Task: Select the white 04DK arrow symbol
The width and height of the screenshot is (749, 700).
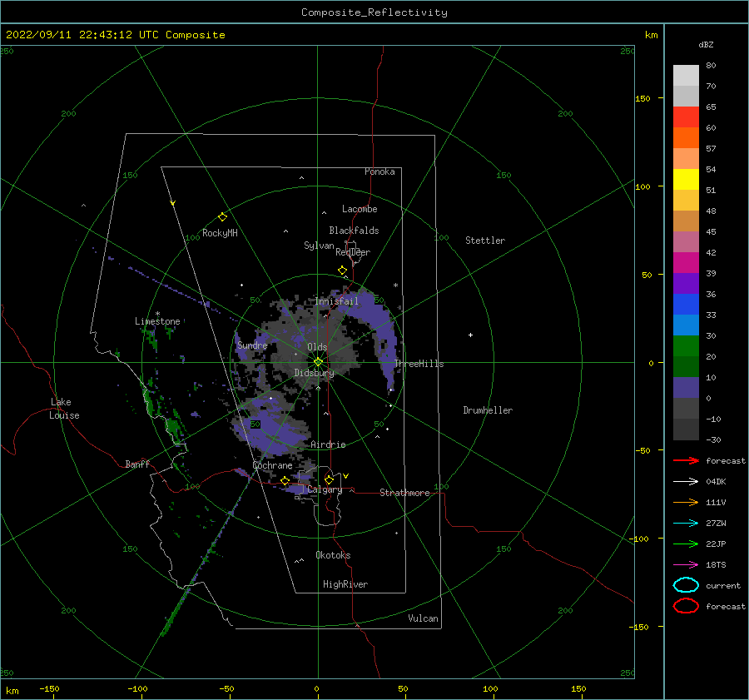Action: [686, 481]
